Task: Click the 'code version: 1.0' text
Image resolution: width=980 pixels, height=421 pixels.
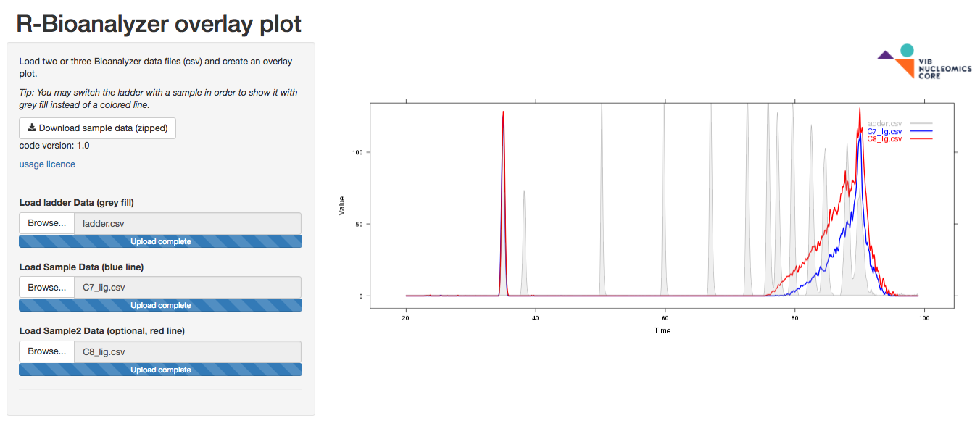Action: [x=54, y=146]
